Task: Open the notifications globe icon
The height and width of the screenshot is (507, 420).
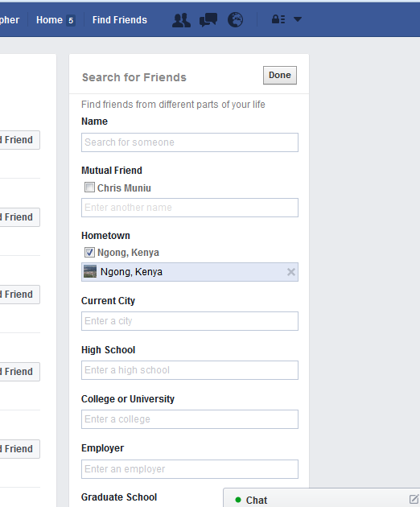Action: point(235,20)
